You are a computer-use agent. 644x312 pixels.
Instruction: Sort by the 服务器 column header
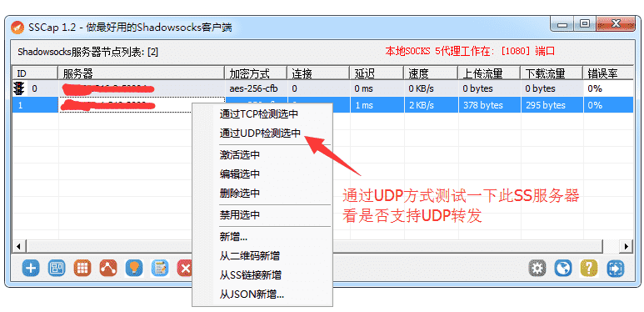pos(142,73)
